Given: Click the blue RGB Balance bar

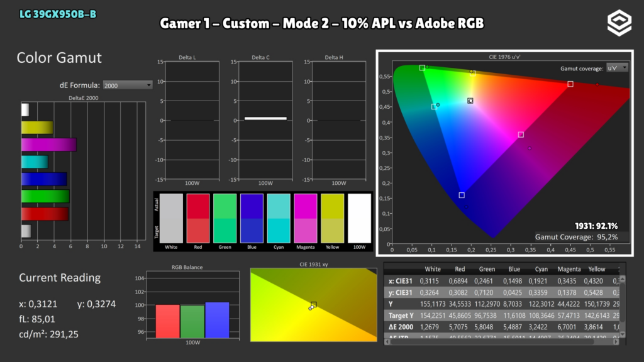Looking at the screenshot, I should tap(217, 320).
